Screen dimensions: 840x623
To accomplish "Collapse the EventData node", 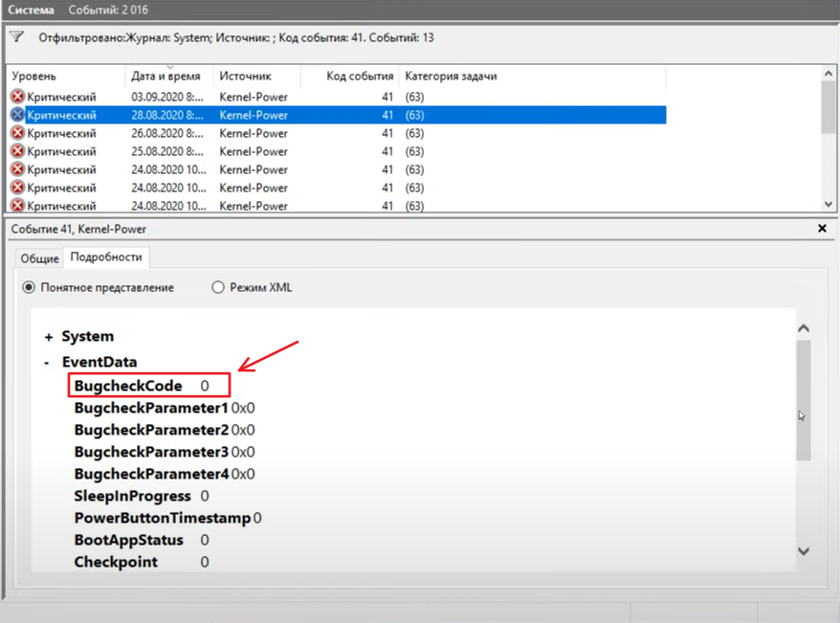I will click(x=48, y=363).
